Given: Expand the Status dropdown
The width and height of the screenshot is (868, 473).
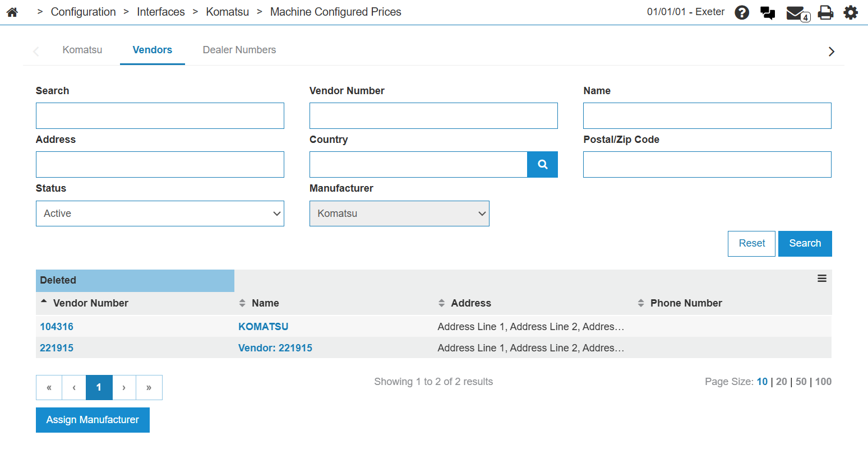Looking at the screenshot, I should [160, 214].
